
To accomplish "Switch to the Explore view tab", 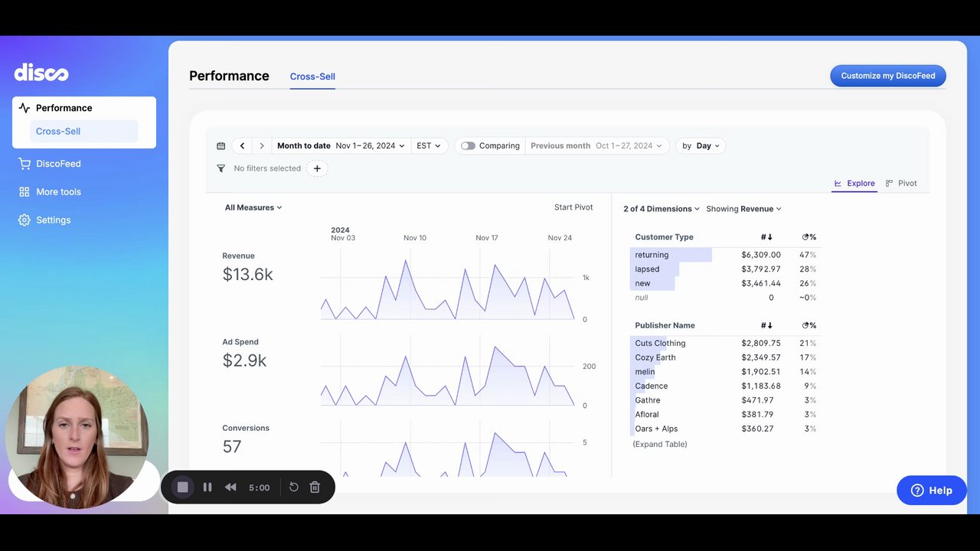I will [854, 184].
